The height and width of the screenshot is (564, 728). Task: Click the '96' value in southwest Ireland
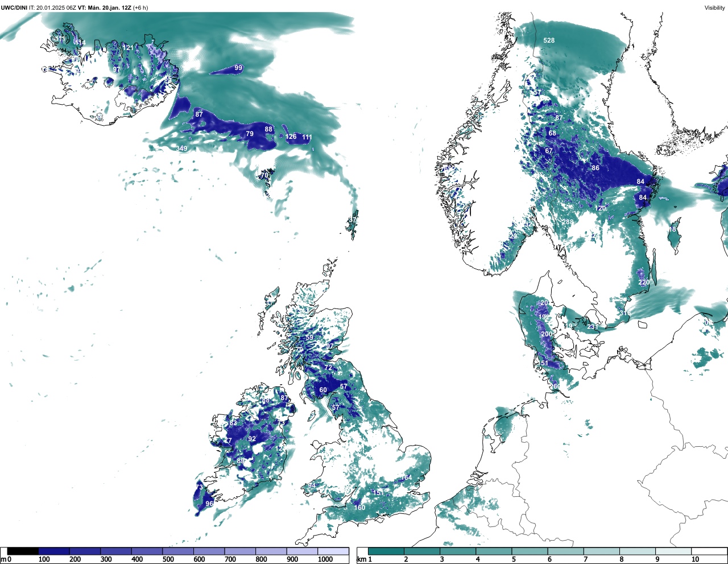209,504
